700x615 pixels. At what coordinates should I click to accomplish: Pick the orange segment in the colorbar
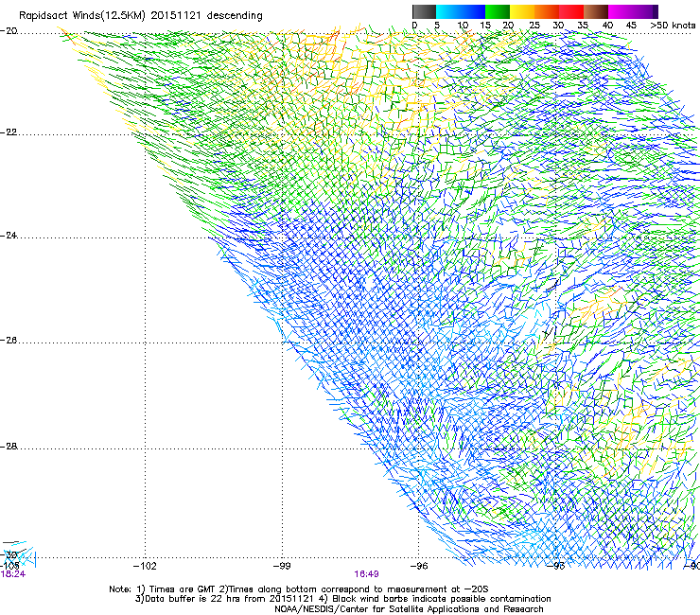(547, 11)
